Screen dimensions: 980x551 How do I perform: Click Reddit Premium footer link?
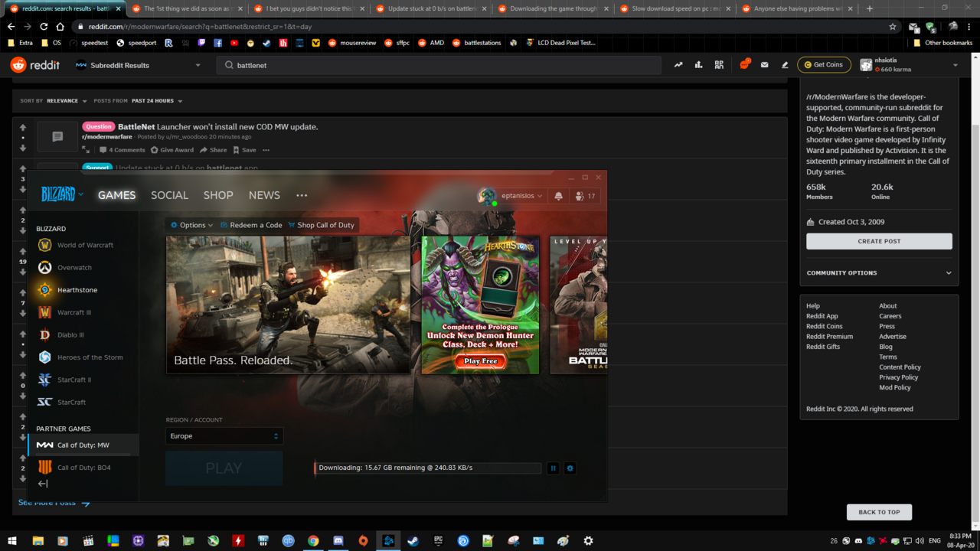click(x=829, y=337)
